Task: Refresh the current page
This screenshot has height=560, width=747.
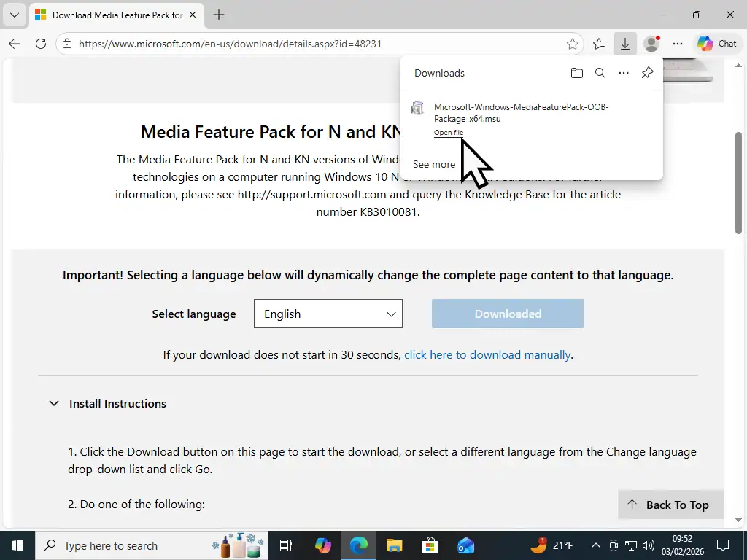Action: [x=41, y=44]
